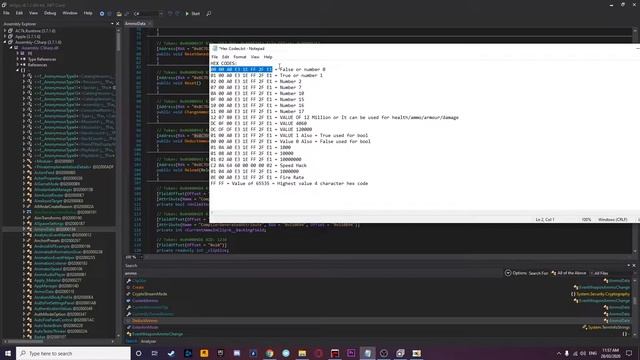Open the dnSpy Window menu
This screenshot has height=360, width=640.
[70, 13]
